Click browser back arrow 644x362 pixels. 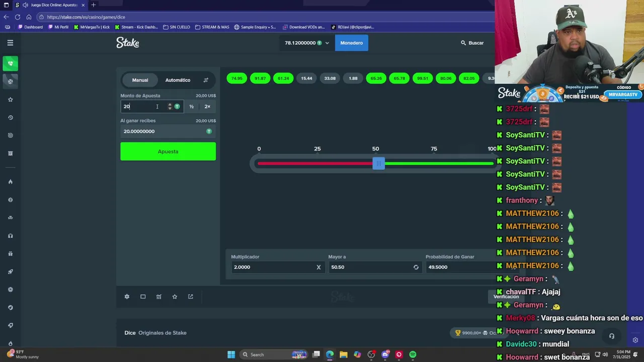click(6, 17)
